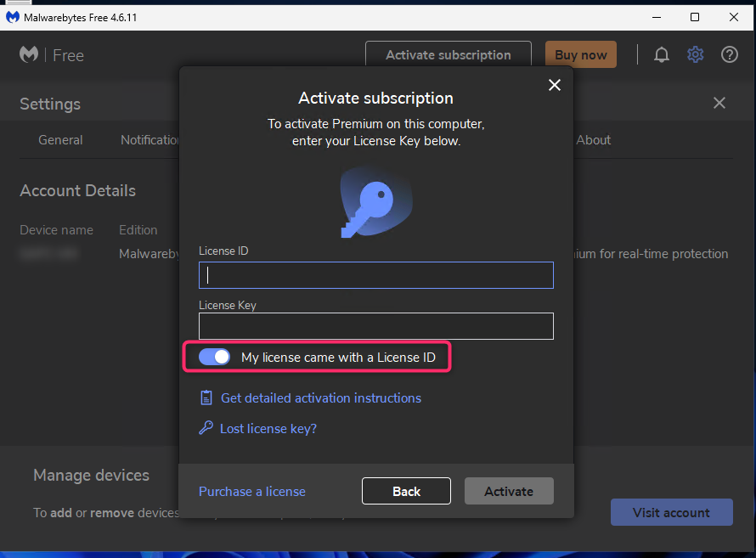Click the Malwarebytes logo beside Free
This screenshot has width=756, height=558.
29,54
